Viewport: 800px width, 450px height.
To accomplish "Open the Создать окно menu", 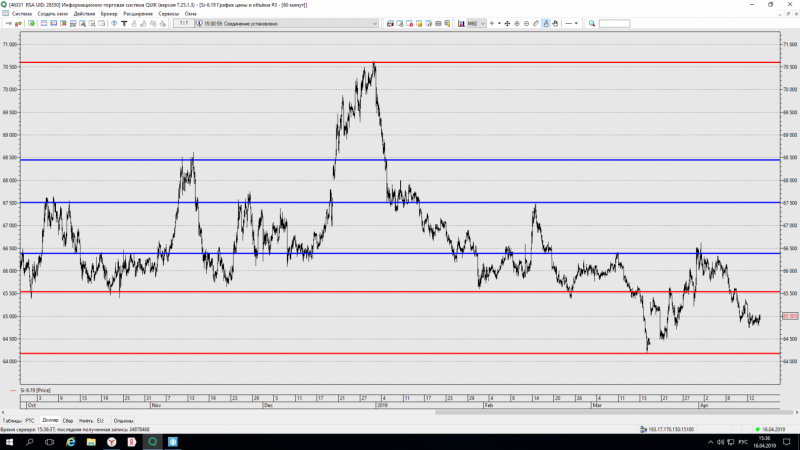I will point(53,14).
